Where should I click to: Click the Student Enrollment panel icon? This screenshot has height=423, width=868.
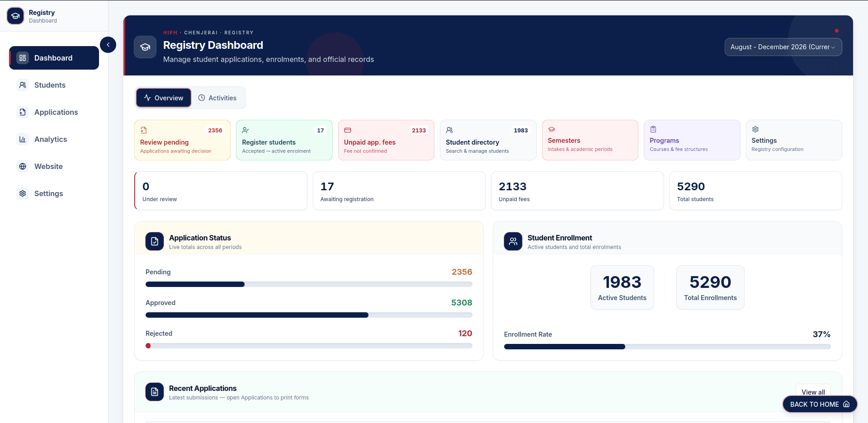pyautogui.click(x=513, y=241)
